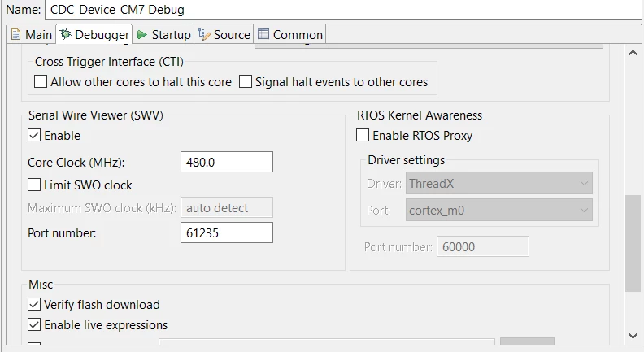Toggle Allow other cores to halt this core

click(x=41, y=81)
